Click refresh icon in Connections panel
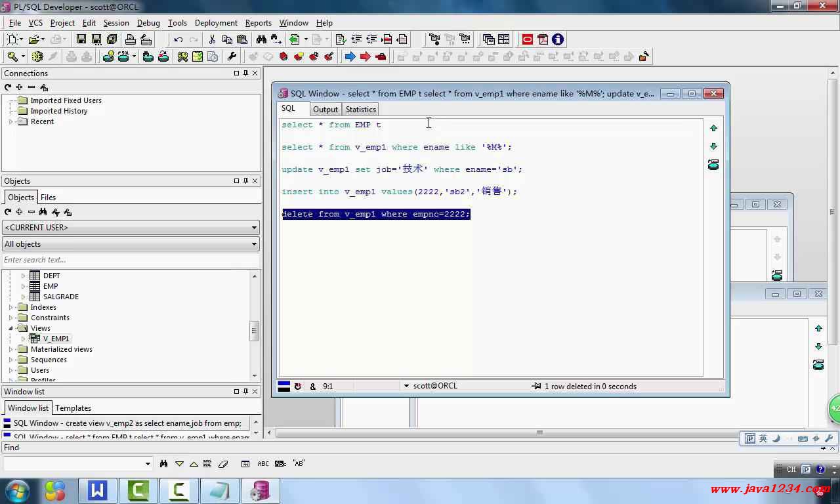 [8, 87]
